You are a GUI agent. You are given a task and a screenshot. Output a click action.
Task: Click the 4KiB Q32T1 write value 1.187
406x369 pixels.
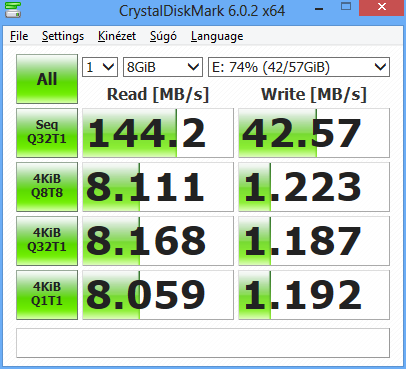[x=314, y=241]
